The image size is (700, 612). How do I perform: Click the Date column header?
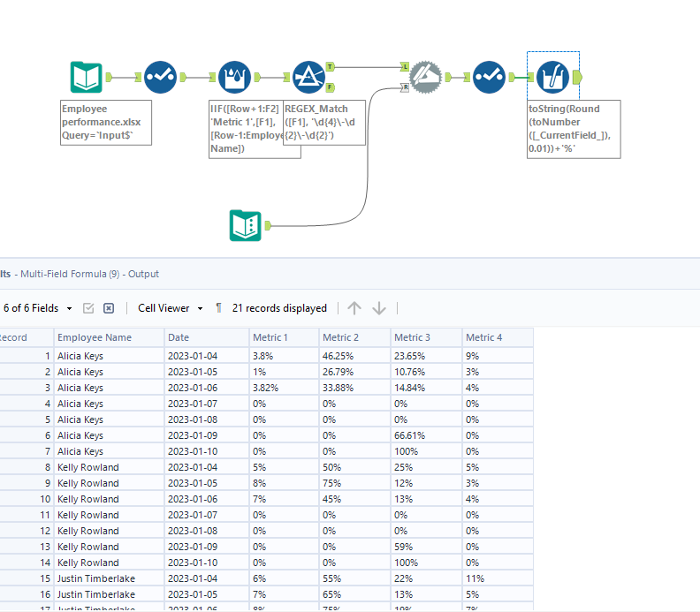(x=207, y=337)
